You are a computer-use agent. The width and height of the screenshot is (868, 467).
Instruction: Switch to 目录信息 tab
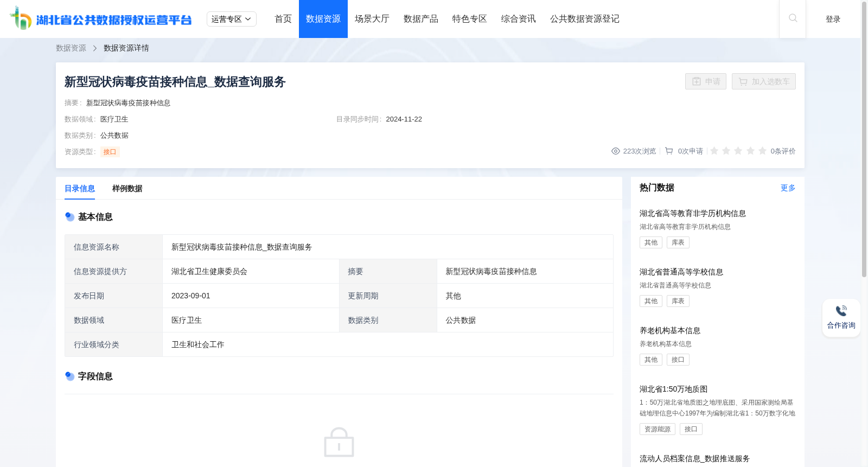[x=80, y=189]
